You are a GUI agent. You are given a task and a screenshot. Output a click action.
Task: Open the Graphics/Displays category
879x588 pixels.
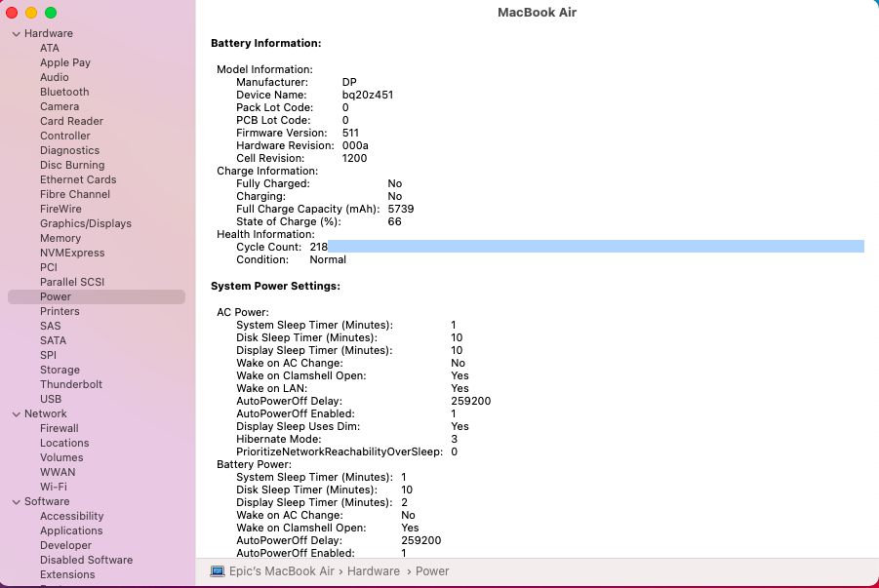85,223
